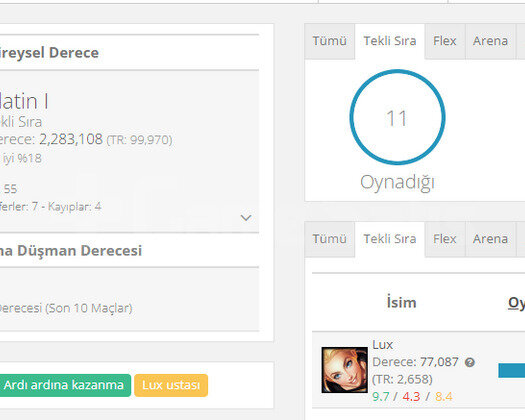This screenshot has width=525, height=420.
Task: Click the 8.4 assists average
Action: pyautogui.click(x=444, y=397)
